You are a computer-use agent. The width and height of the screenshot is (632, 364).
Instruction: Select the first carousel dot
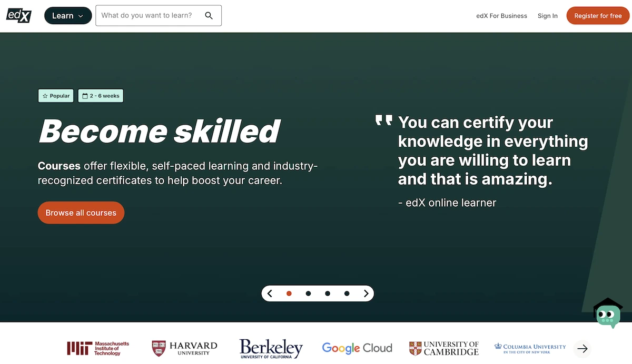point(289,294)
